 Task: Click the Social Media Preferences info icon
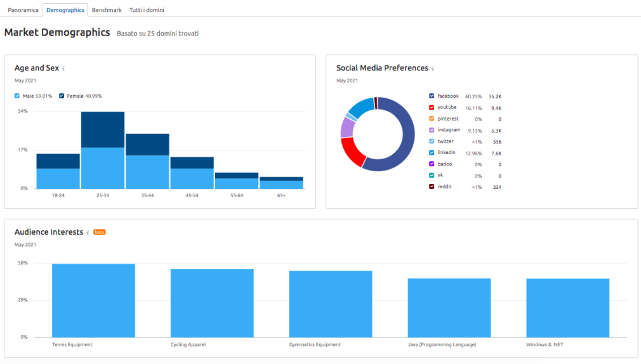tap(433, 68)
